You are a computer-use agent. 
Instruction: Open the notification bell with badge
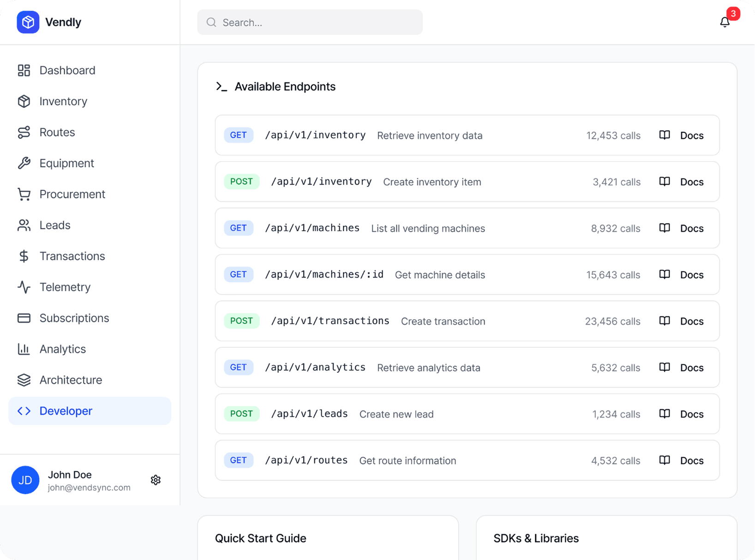click(725, 22)
